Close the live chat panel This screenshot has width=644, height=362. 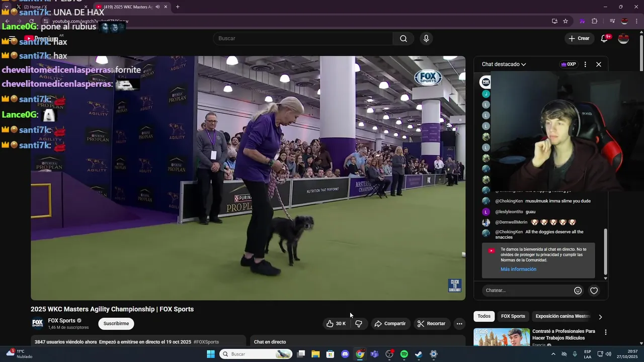(599, 64)
